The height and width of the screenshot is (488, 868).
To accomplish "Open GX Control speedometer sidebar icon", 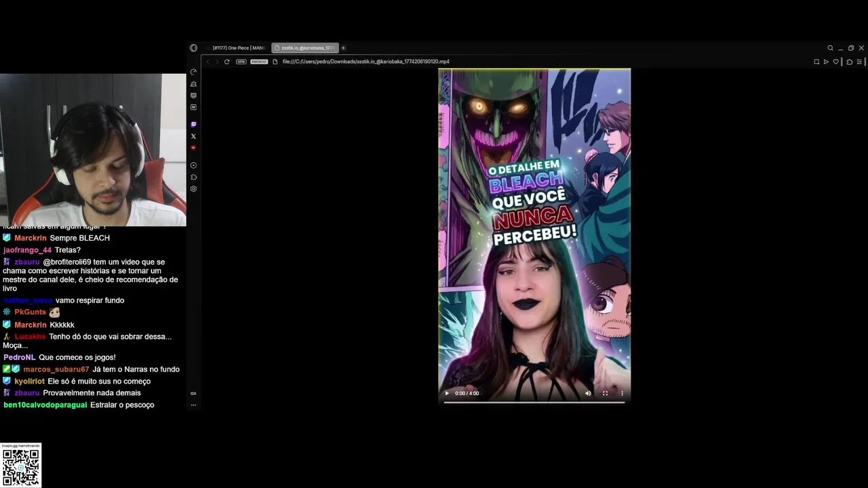I will coord(193,72).
